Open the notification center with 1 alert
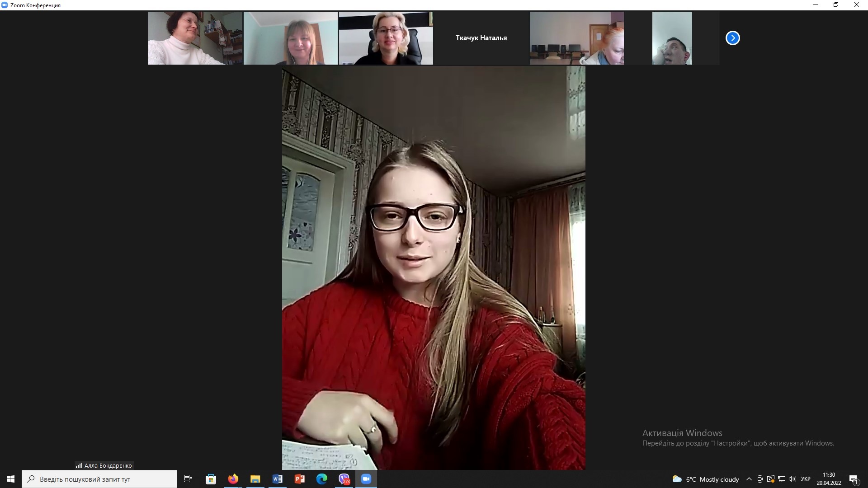Image resolution: width=868 pixels, height=488 pixels. coord(854,479)
